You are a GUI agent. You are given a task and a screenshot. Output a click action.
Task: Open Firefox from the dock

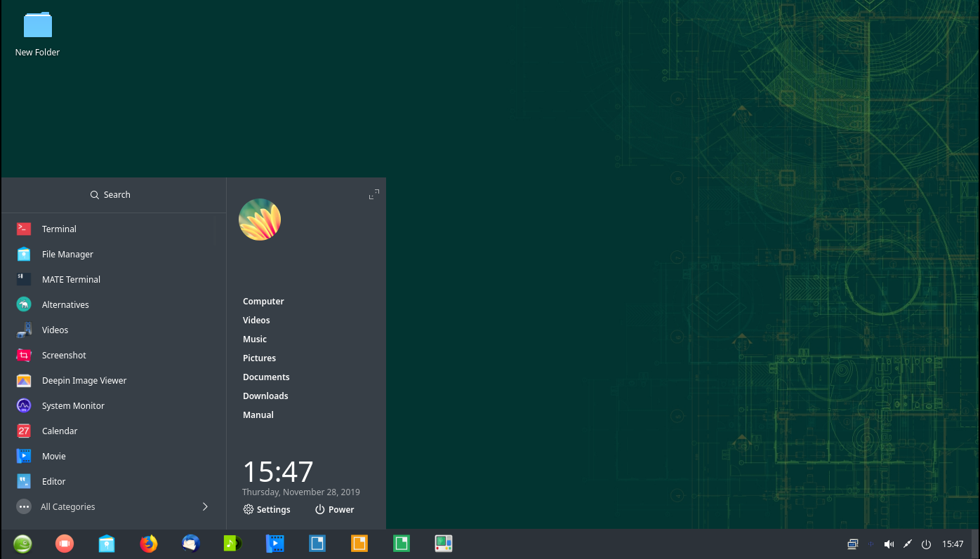coord(149,544)
